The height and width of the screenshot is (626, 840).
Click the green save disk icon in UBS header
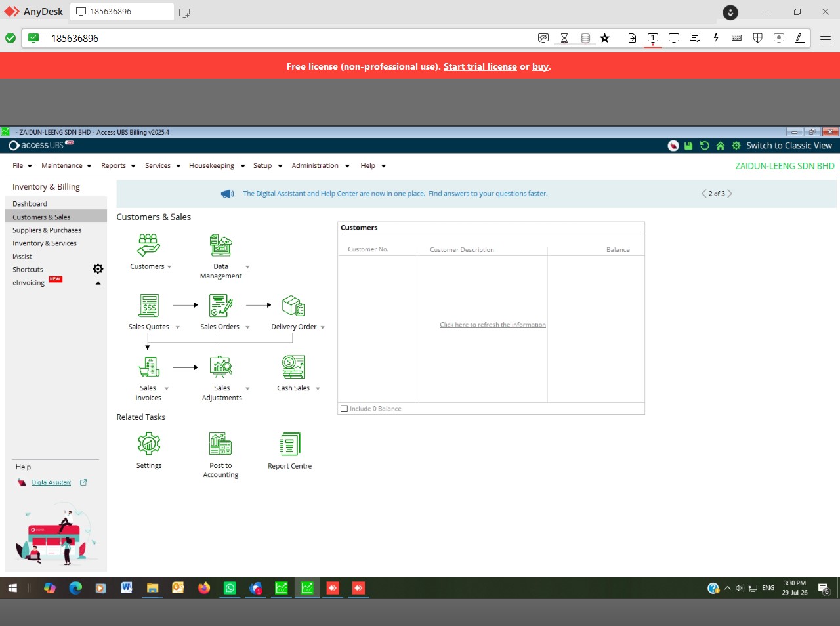688,146
